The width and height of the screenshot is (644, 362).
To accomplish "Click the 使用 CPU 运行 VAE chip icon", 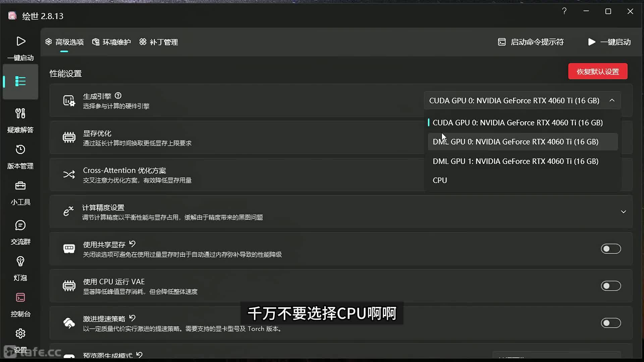I will (x=69, y=286).
